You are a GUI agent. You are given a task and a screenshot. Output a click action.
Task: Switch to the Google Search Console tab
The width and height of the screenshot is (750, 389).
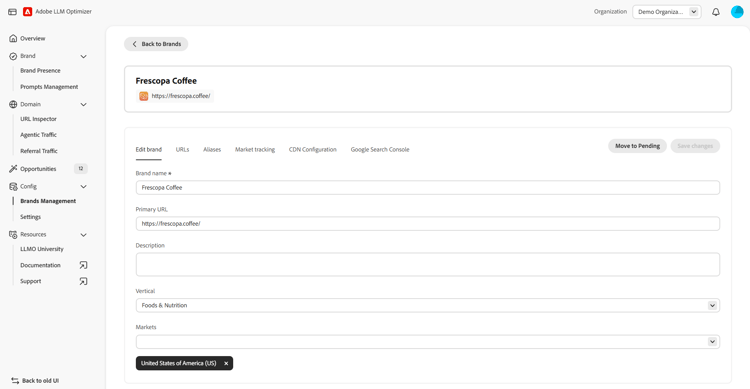380,149
